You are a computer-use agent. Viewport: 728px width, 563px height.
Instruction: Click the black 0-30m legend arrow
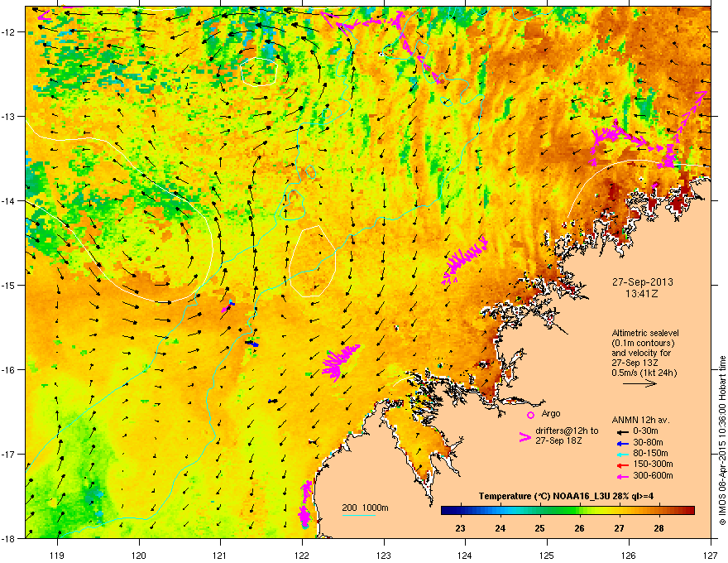(x=623, y=432)
